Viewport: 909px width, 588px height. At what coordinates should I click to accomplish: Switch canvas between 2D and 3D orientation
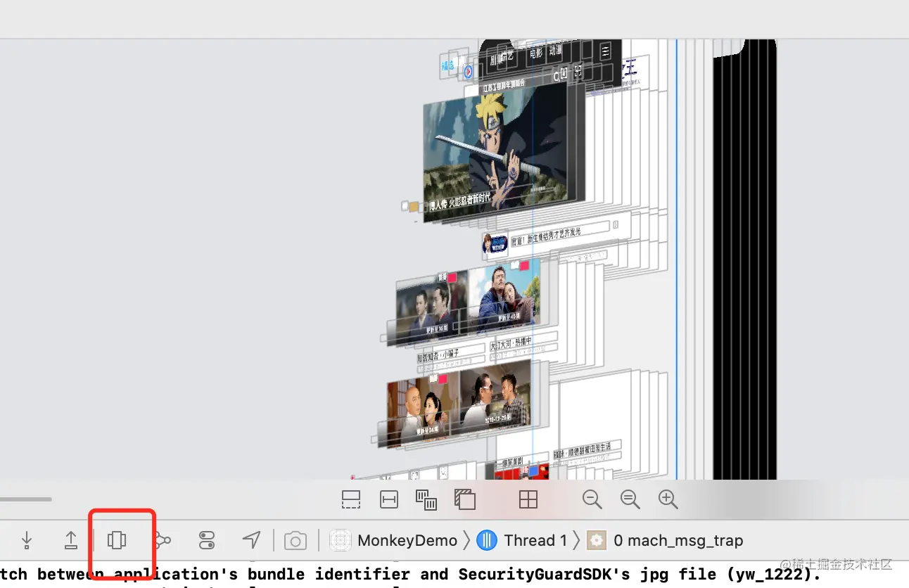click(x=464, y=499)
